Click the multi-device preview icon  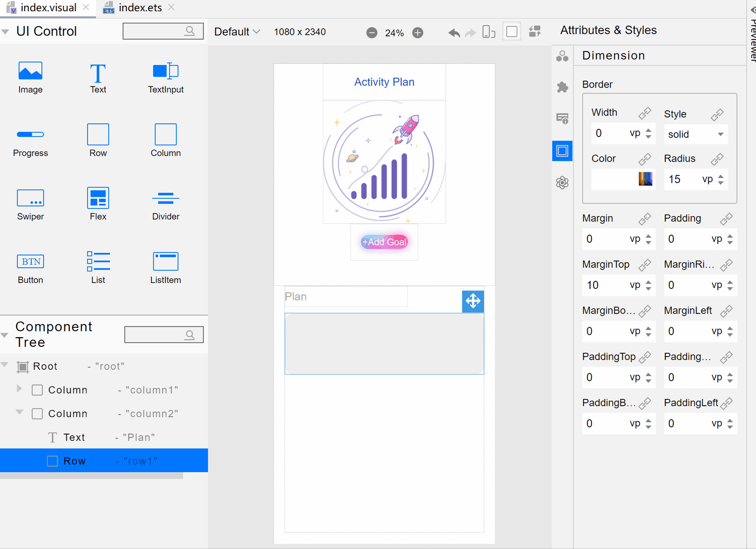pyautogui.click(x=488, y=32)
